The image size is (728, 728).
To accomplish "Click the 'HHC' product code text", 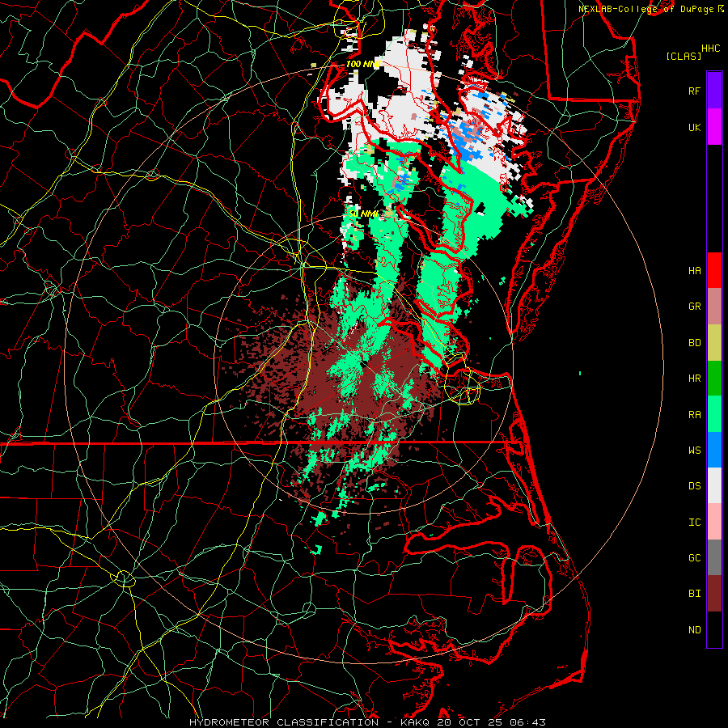I will pyautogui.click(x=711, y=49).
